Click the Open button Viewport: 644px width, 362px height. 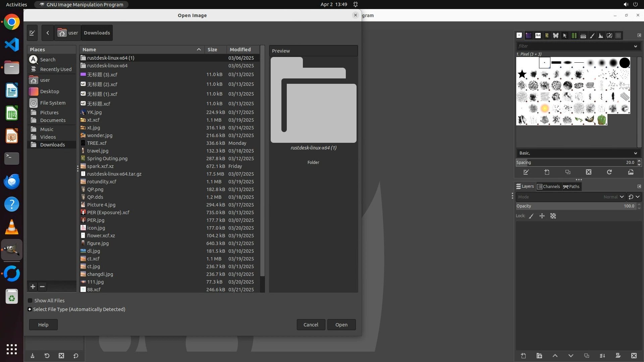coord(341,324)
